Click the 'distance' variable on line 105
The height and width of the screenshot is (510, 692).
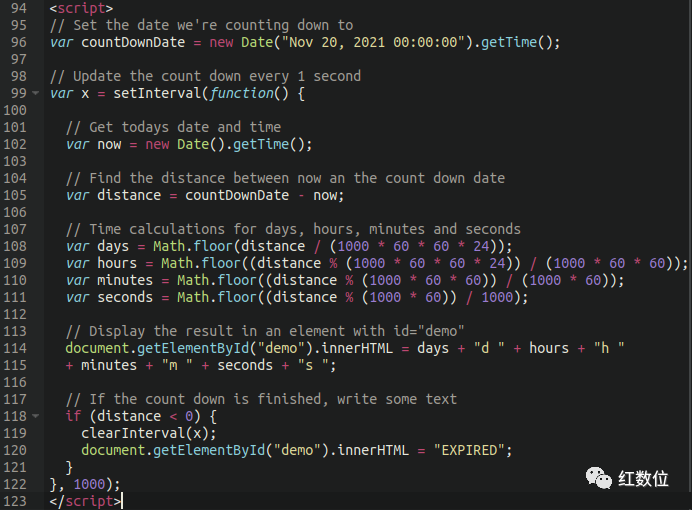coord(129,195)
